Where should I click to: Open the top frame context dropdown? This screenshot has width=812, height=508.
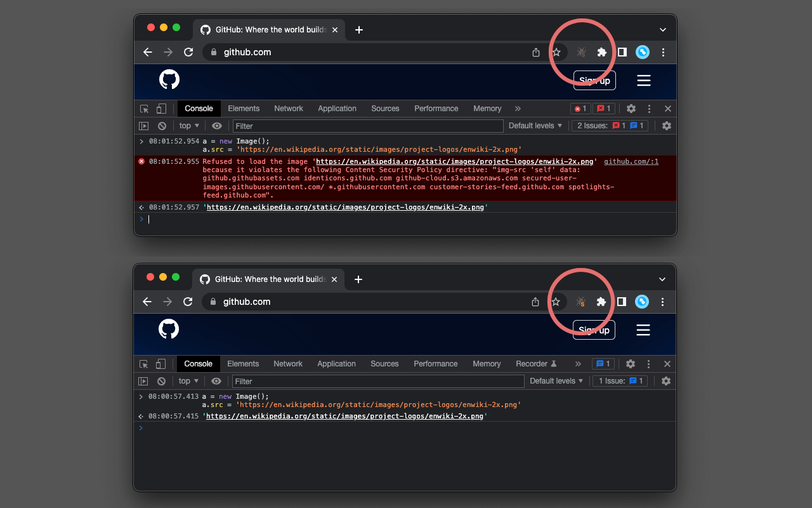pos(188,125)
